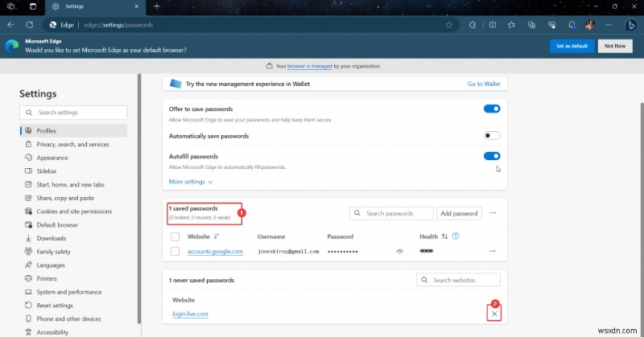Sort passwords by Health arrows

(444, 236)
